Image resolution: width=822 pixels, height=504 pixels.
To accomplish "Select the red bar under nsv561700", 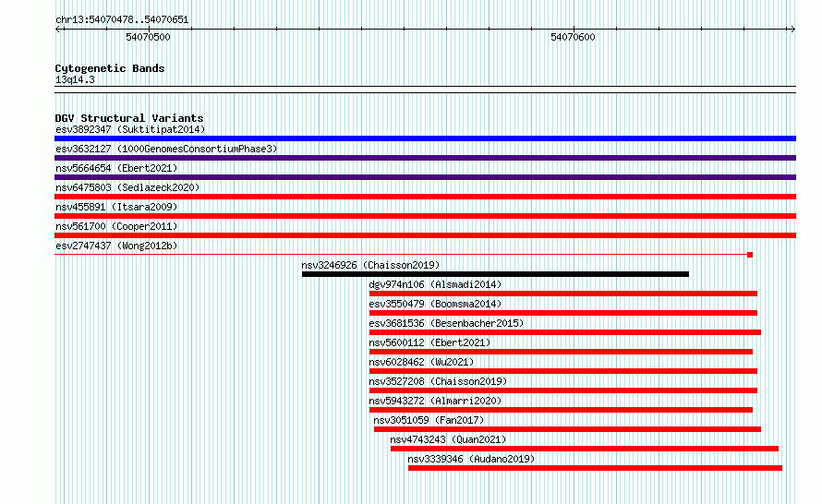I will (x=425, y=235).
